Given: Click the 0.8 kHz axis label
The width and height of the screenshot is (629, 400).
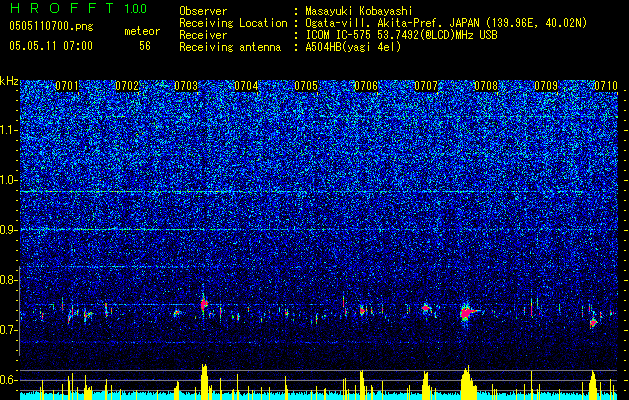Looking at the screenshot, I should click(x=8, y=280).
